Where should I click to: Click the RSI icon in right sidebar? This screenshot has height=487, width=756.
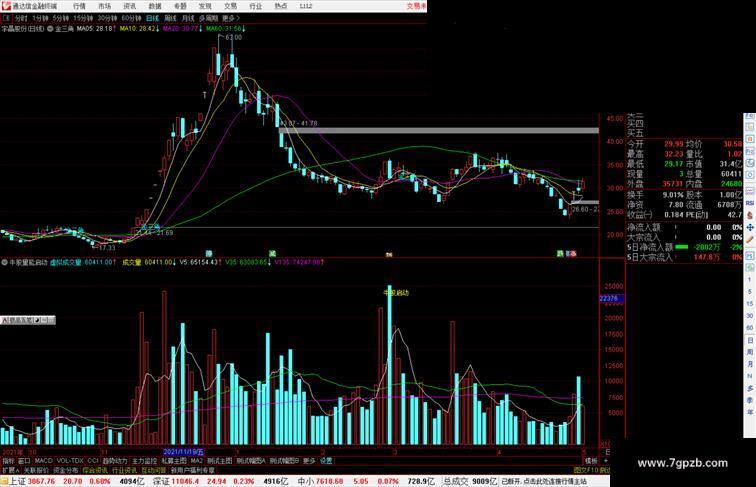point(750,203)
